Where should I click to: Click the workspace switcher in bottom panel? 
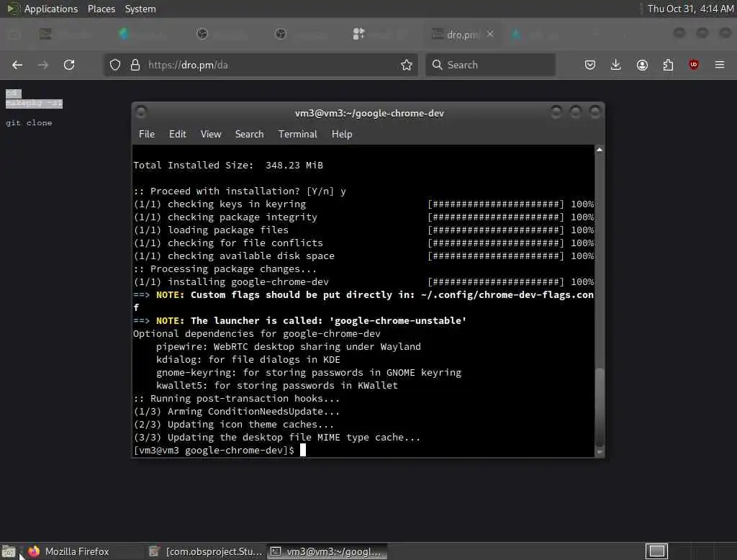(x=656, y=551)
